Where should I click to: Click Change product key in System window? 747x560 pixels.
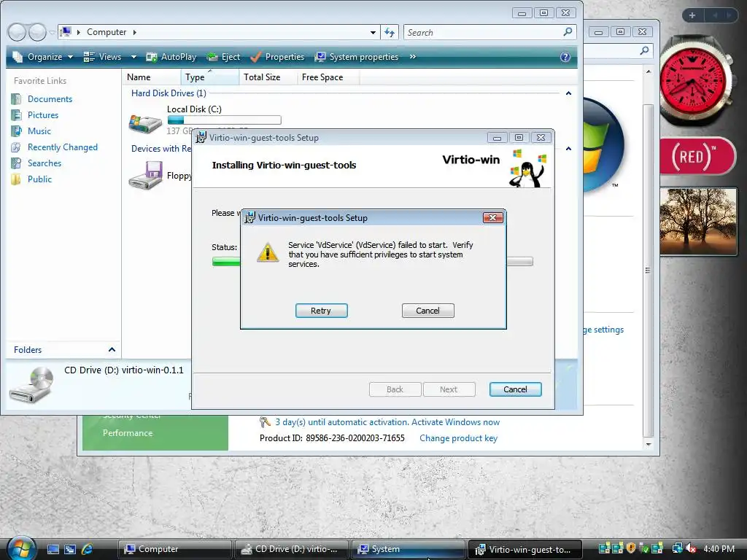[458, 438]
